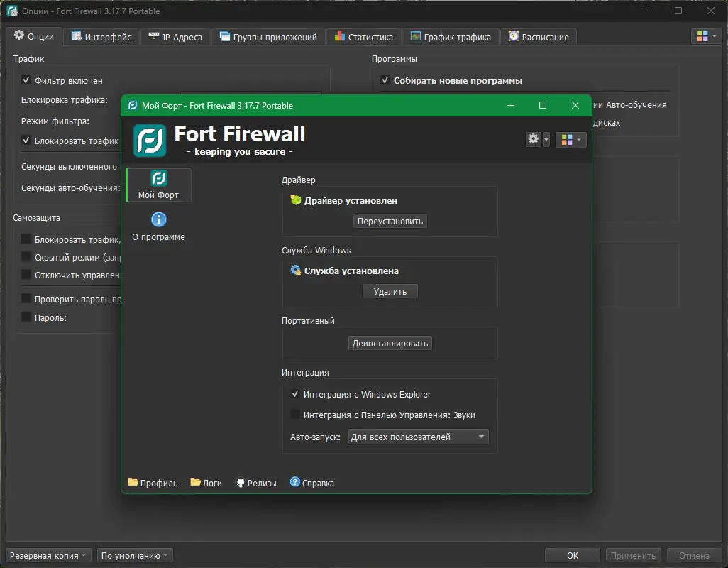Close the Мой Форт window
Viewport: 728px width, 568px height.
pos(575,105)
